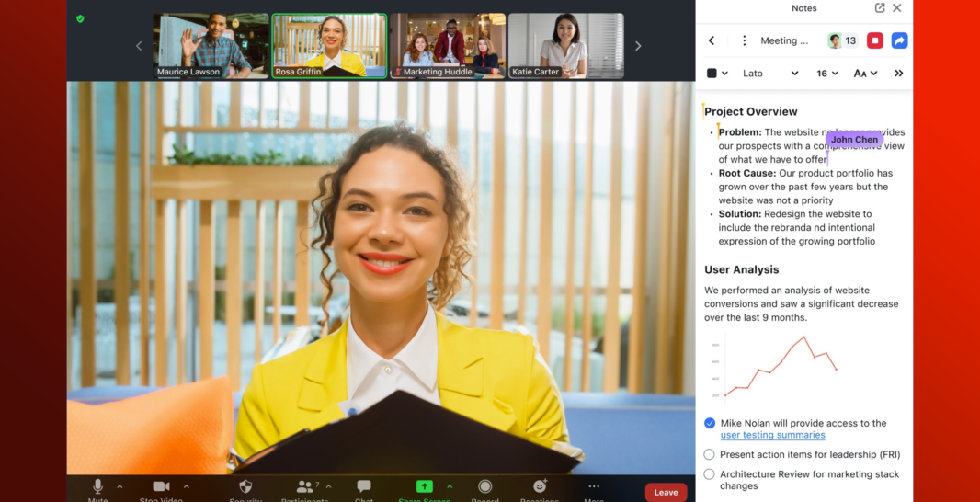Open the three-dot note options menu
The width and height of the screenshot is (980, 502).
745,40
